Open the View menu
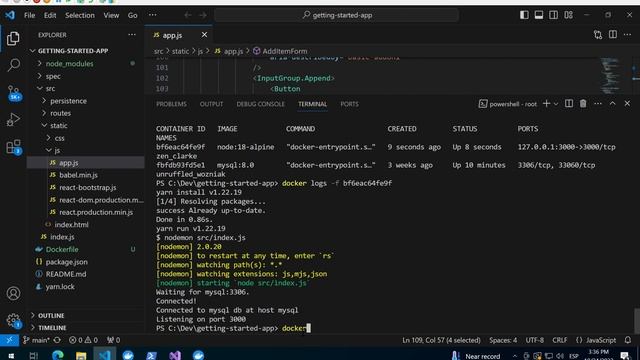Image resolution: width=640 pixels, height=360 pixels. 111,16
